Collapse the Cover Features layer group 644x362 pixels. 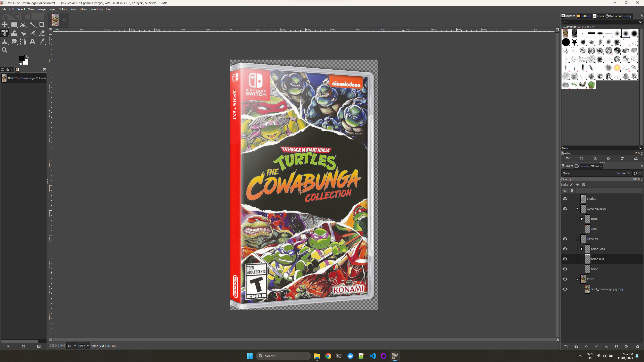(x=577, y=209)
